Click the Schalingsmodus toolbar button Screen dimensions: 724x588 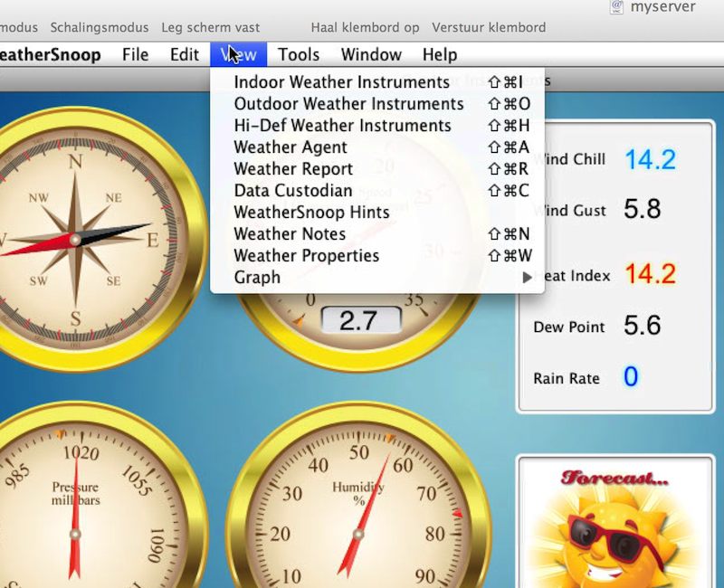(100, 28)
